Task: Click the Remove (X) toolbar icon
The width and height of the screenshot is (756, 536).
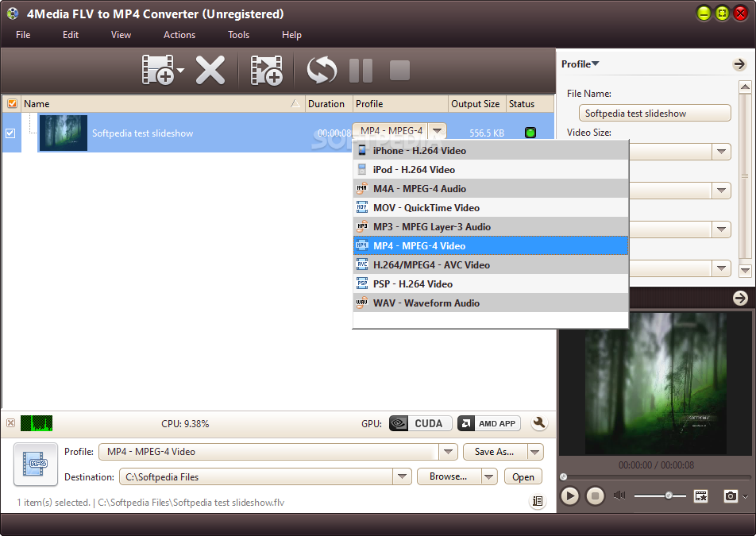Action: pos(210,70)
